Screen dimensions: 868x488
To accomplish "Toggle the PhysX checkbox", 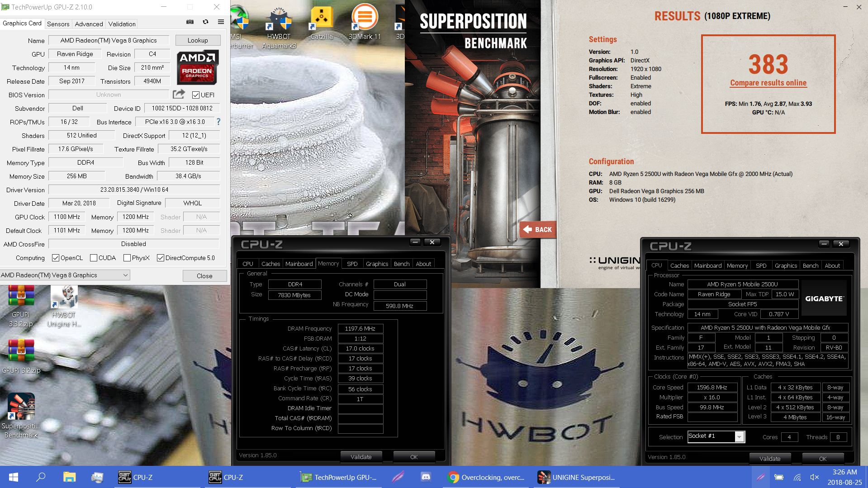I will point(127,258).
